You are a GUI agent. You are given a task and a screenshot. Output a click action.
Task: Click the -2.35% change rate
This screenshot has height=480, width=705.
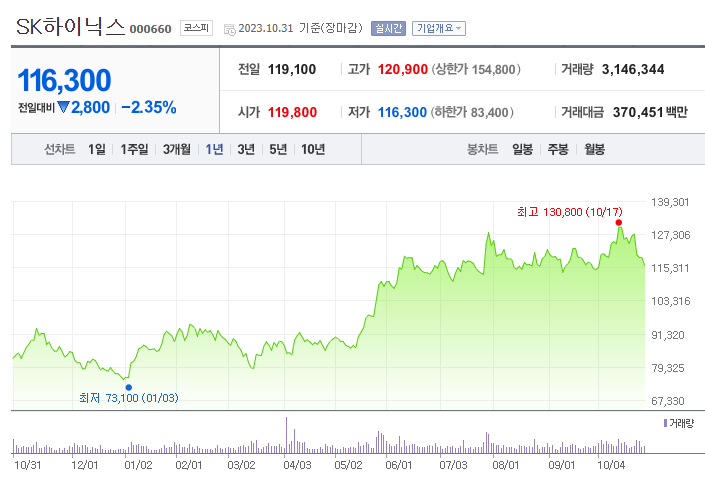(x=149, y=107)
